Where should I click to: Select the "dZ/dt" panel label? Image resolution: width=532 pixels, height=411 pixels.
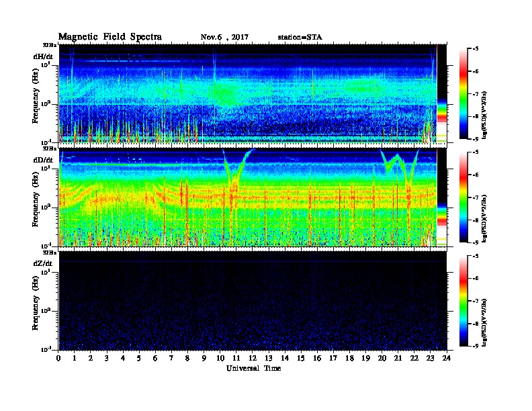pos(43,263)
